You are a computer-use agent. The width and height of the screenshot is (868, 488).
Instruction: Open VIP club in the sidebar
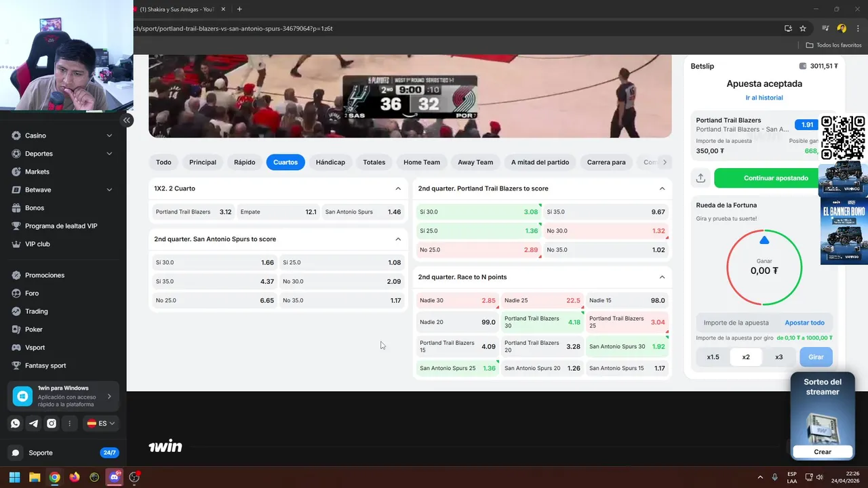pyautogui.click(x=37, y=244)
